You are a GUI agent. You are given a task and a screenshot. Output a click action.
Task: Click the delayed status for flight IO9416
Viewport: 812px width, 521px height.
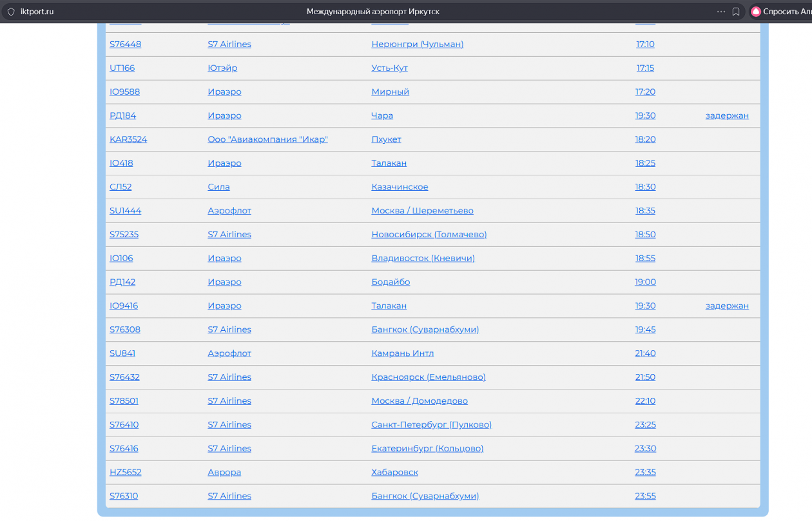pos(727,306)
